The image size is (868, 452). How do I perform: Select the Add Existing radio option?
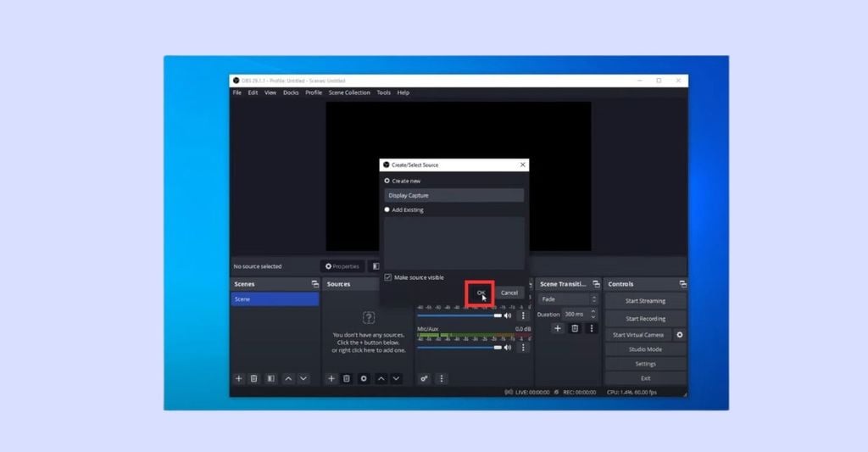[x=387, y=210]
